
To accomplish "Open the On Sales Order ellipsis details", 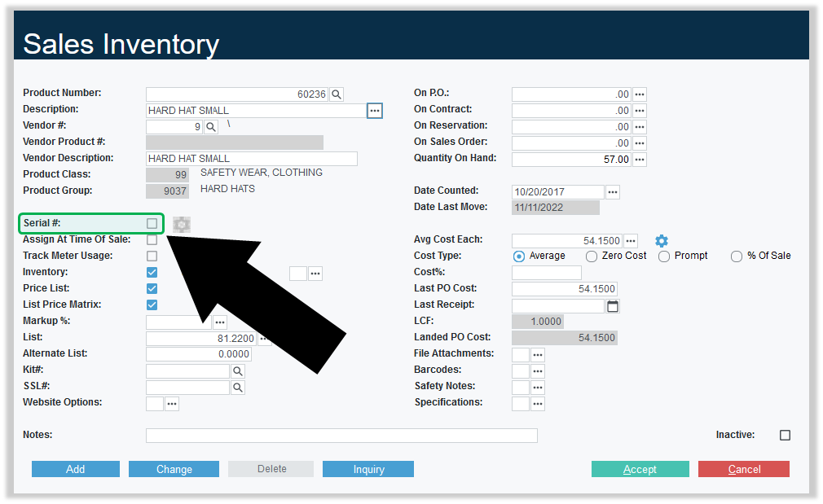I will (640, 143).
